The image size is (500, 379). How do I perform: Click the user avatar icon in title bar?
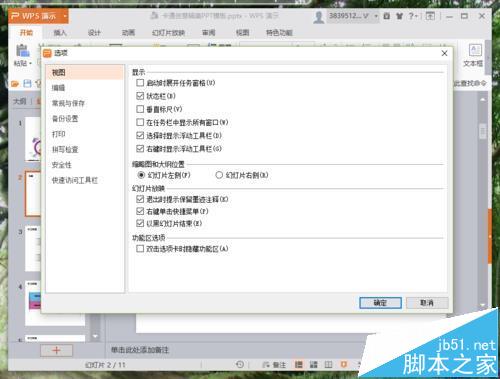pos(319,17)
